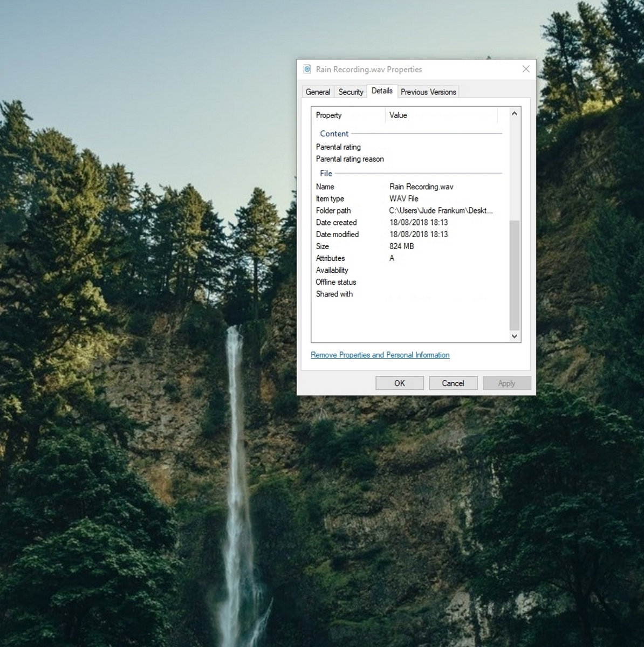Select the Folder path value

tap(441, 211)
